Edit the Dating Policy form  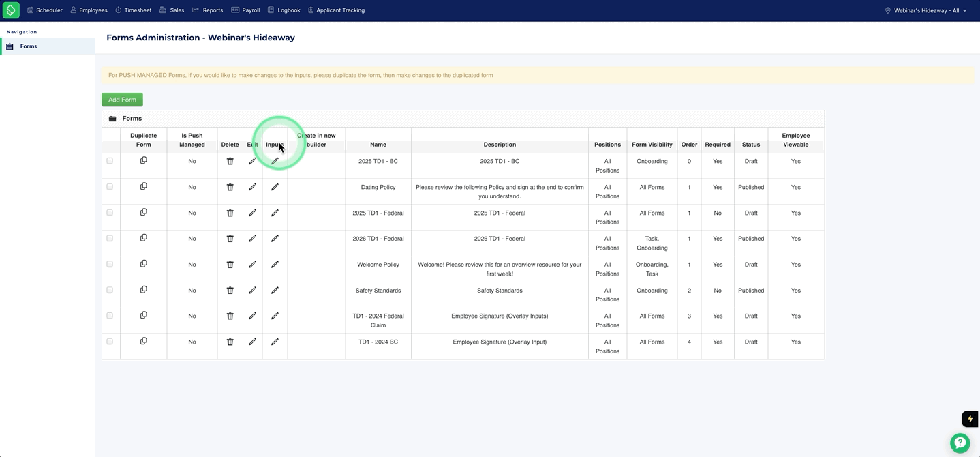[252, 187]
